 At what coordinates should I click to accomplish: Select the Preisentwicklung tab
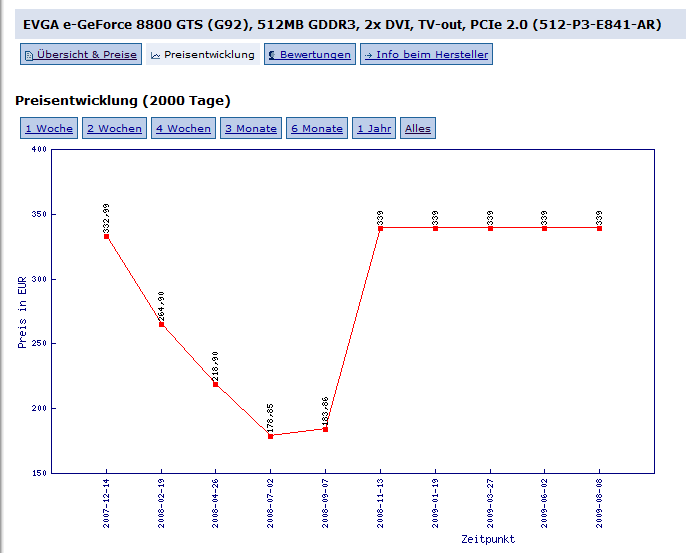(x=203, y=54)
